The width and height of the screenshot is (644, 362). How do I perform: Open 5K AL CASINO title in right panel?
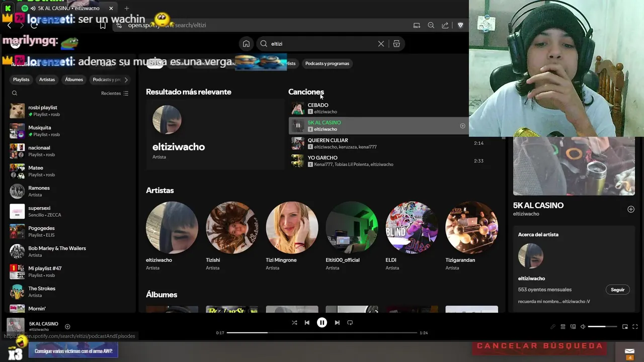538,205
